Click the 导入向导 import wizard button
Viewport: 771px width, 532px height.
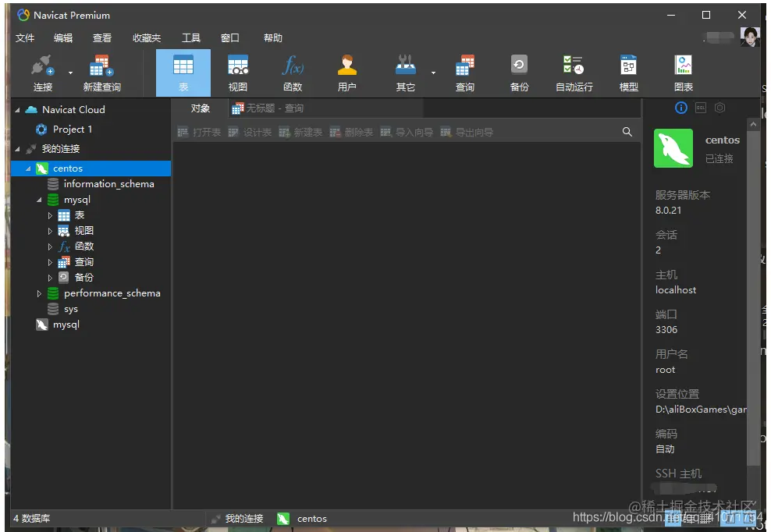click(x=407, y=133)
